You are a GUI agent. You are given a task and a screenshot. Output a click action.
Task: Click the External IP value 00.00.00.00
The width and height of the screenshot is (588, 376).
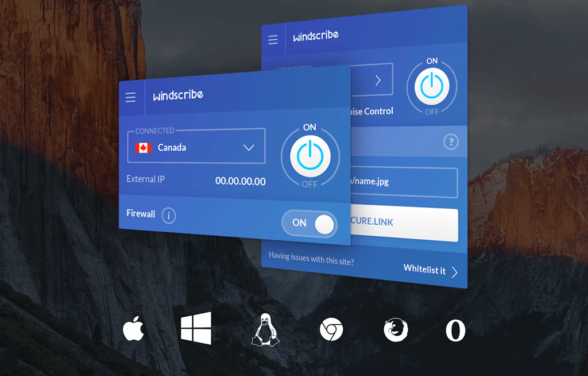[x=241, y=182]
